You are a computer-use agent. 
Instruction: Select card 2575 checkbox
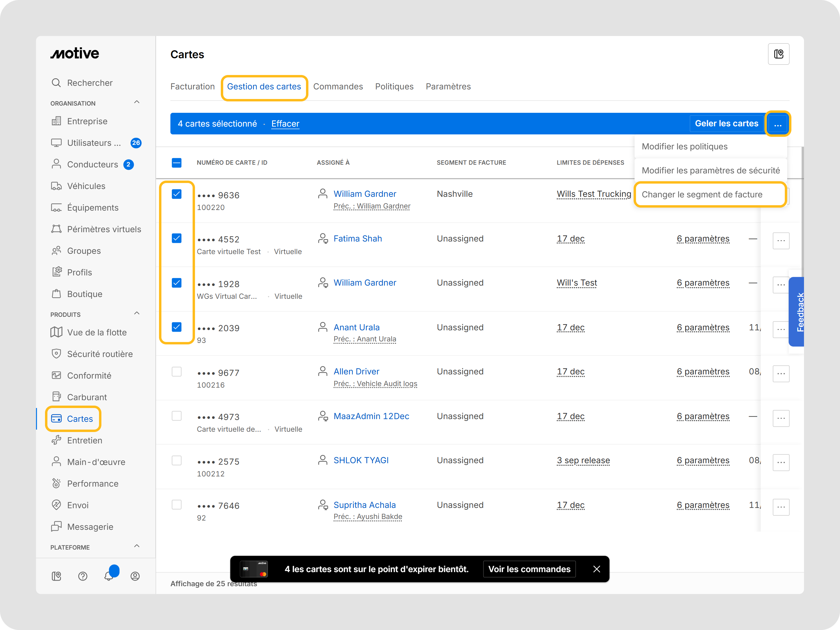(177, 460)
